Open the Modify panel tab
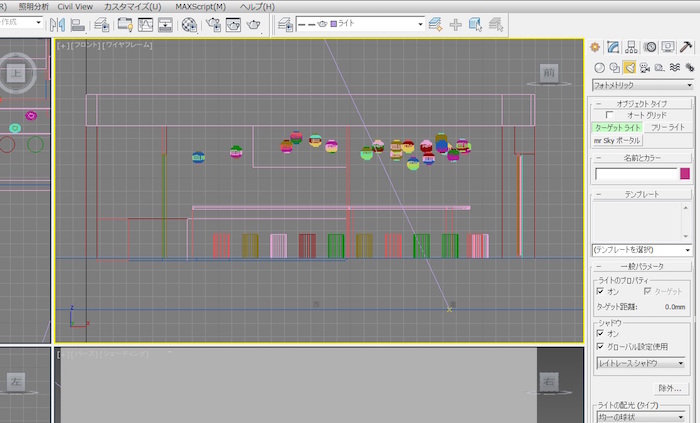The height and width of the screenshot is (423, 700). click(613, 46)
